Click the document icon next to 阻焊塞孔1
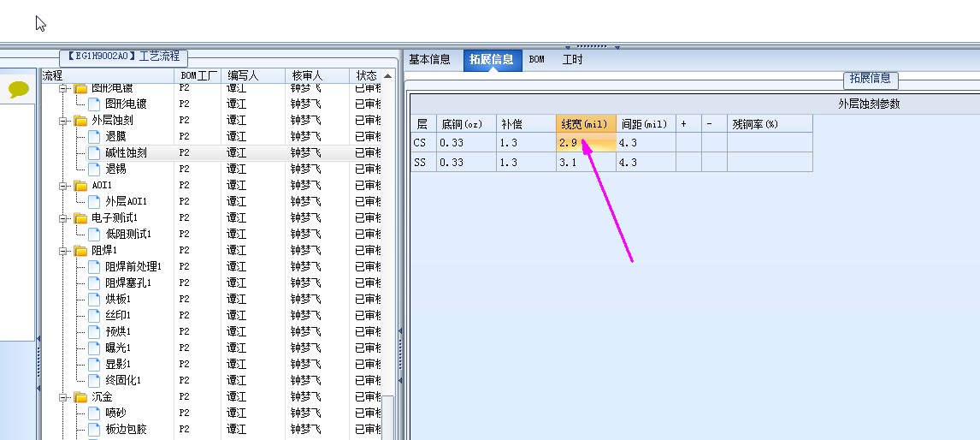This screenshot has height=440, width=980. (x=94, y=282)
